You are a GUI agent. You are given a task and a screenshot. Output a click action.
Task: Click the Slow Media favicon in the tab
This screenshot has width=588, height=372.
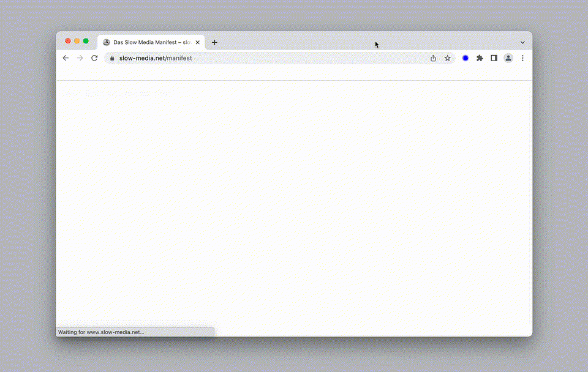pyautogui.click(x=107, y=42)
